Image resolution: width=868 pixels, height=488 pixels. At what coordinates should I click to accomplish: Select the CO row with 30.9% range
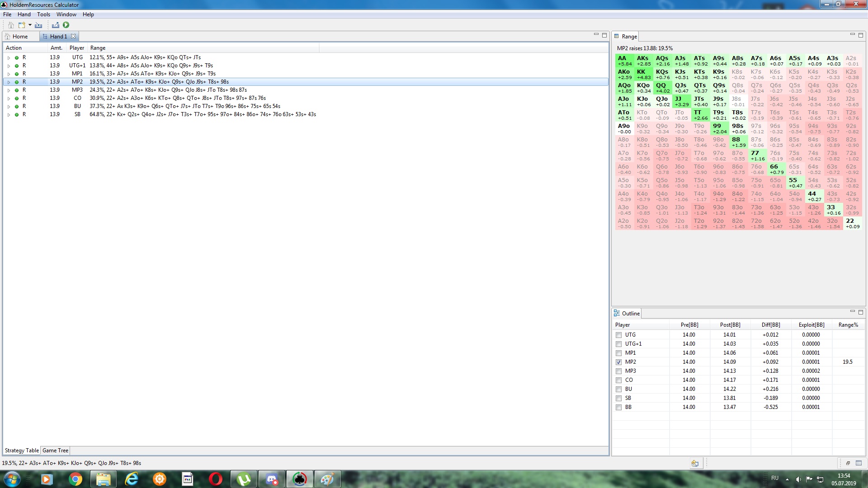306,99
